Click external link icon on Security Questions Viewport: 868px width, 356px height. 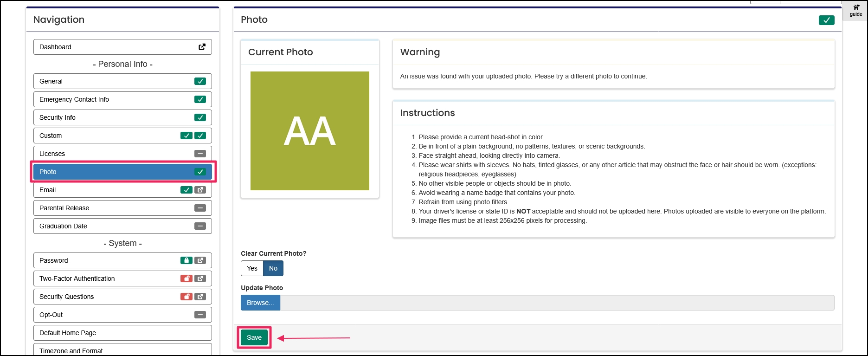click(x=200, y=297)
